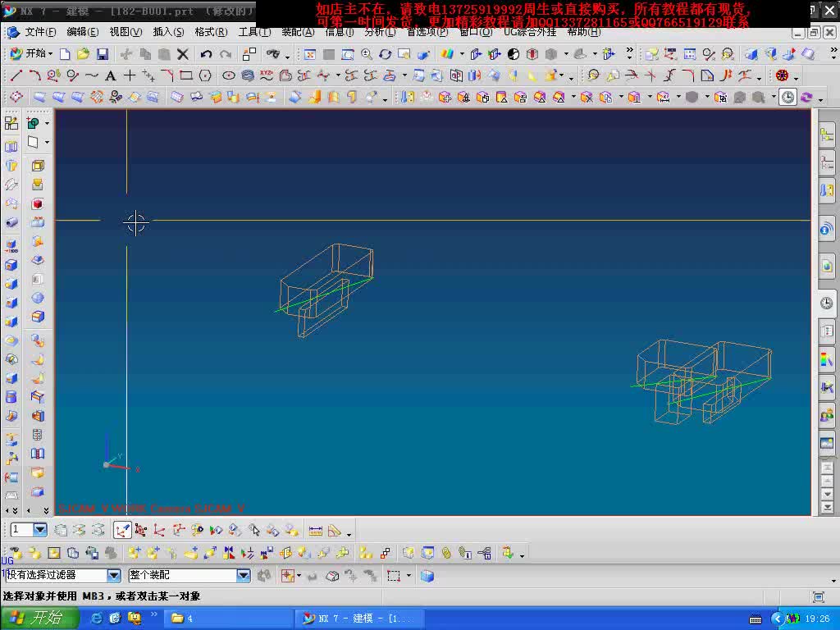Open the Assembly Navigator icon in right sidebar

827,135
